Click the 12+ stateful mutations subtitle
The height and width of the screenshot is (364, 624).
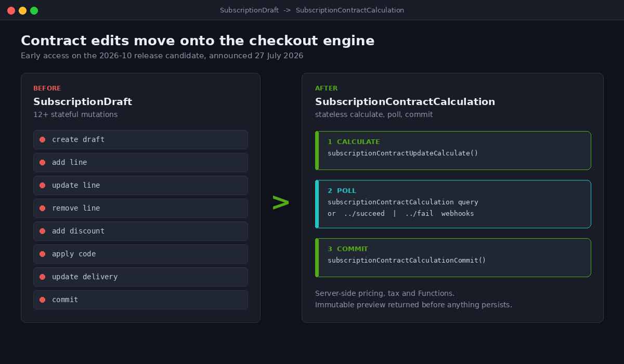click(75, 114)
